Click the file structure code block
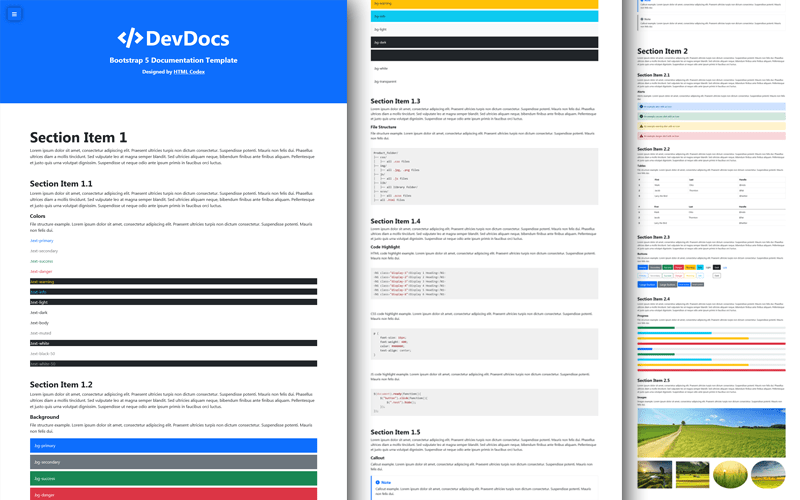Image resolution: width=800 pixels, height=500 pixels. [x=484, y=177]
